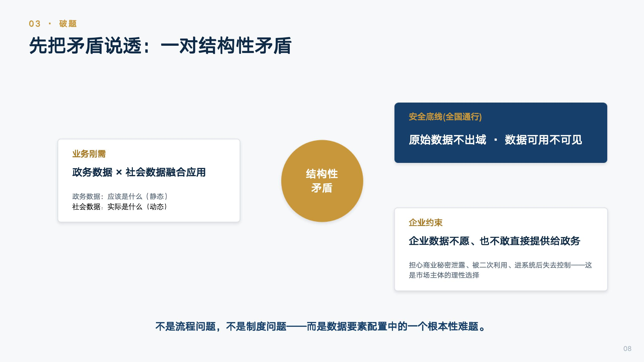644x362 pixels.
Task: Click the line "政务数据：应该是什么（静态）"
Action: 120,196
